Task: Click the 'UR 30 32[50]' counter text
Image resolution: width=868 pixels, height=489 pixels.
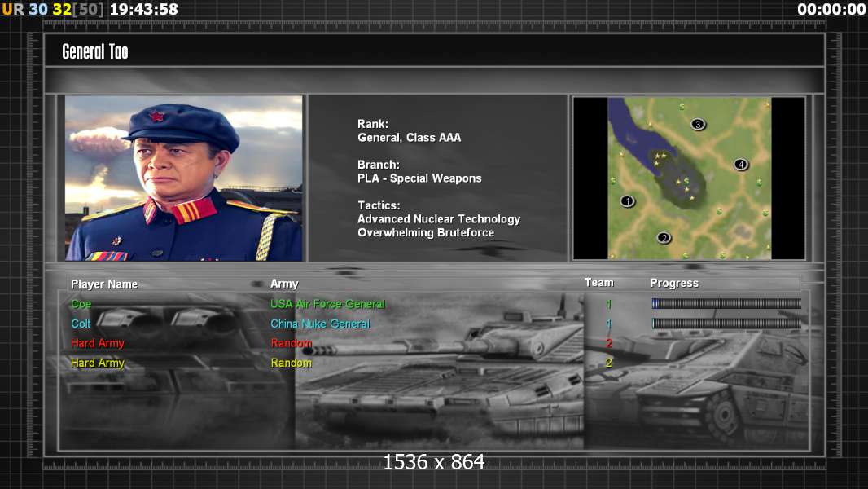Action: pyautogui.click(x=53, y=10)
